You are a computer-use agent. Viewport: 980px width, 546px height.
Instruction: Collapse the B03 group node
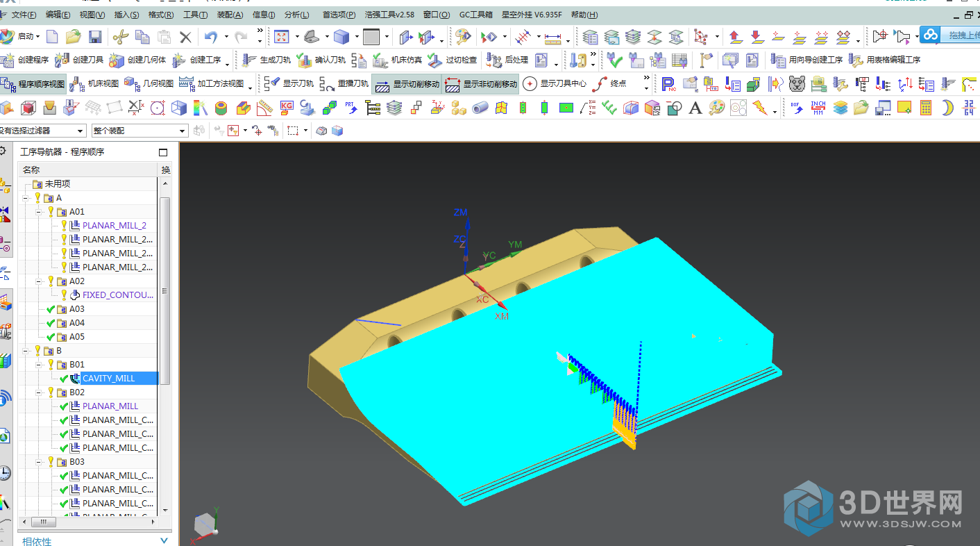click(x=40, y=462)
